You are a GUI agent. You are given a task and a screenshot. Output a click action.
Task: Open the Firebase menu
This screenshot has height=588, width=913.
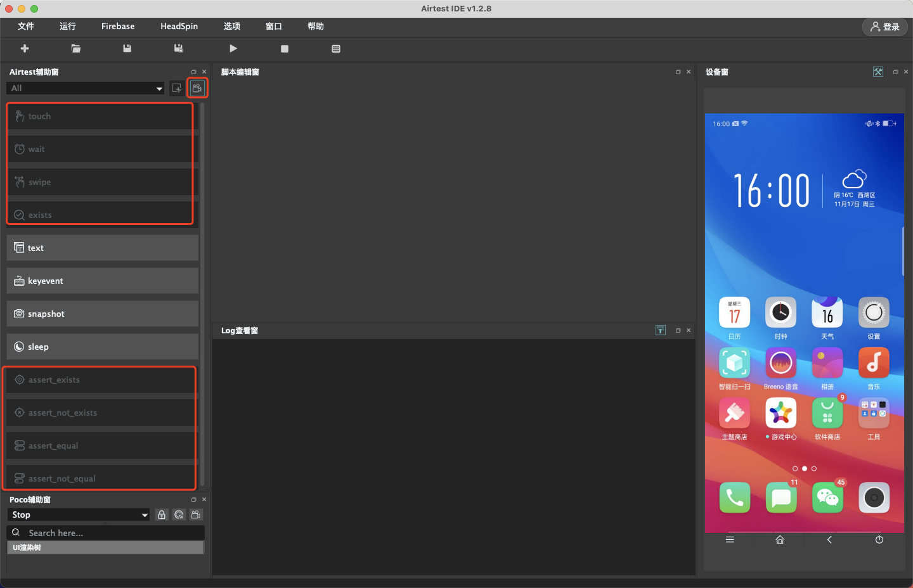(118, 26)
